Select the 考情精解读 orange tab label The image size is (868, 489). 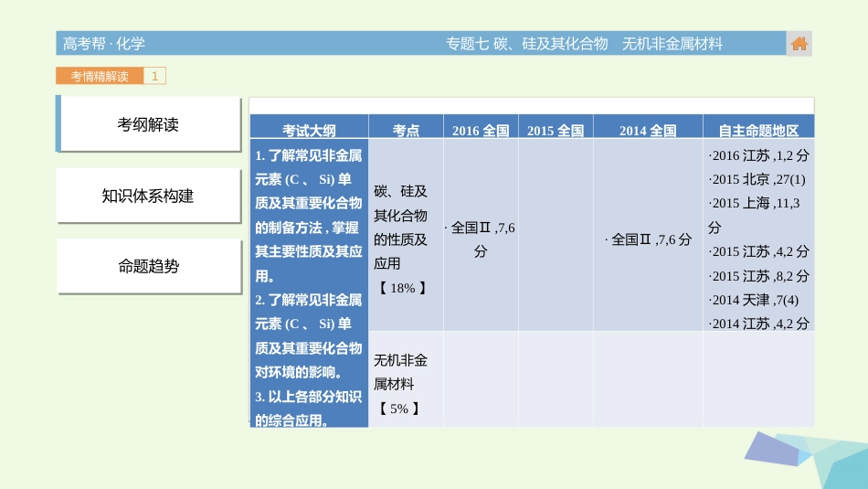coord(100,76)
